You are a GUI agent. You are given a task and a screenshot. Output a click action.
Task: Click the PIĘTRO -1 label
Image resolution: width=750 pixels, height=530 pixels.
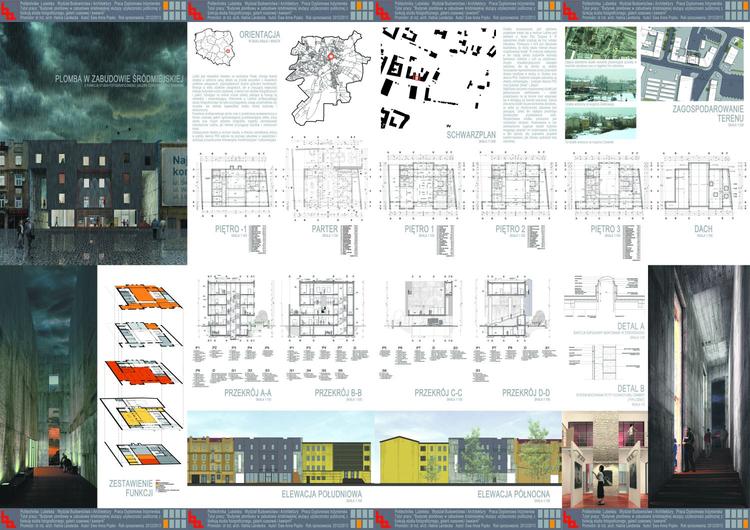click(231, 229)
